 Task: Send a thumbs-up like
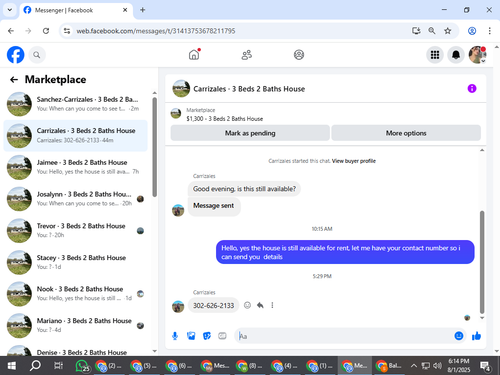[x=476, y=336]
